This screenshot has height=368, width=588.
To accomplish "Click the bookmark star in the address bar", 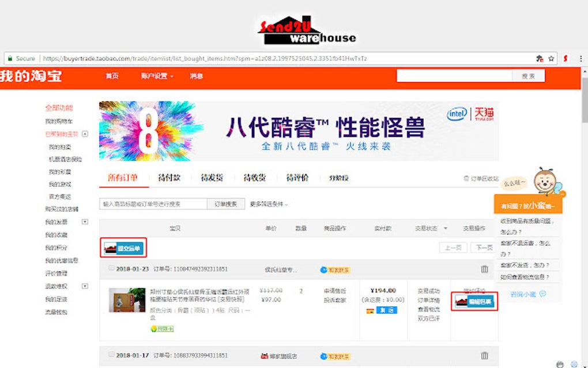I will point(552,58).
